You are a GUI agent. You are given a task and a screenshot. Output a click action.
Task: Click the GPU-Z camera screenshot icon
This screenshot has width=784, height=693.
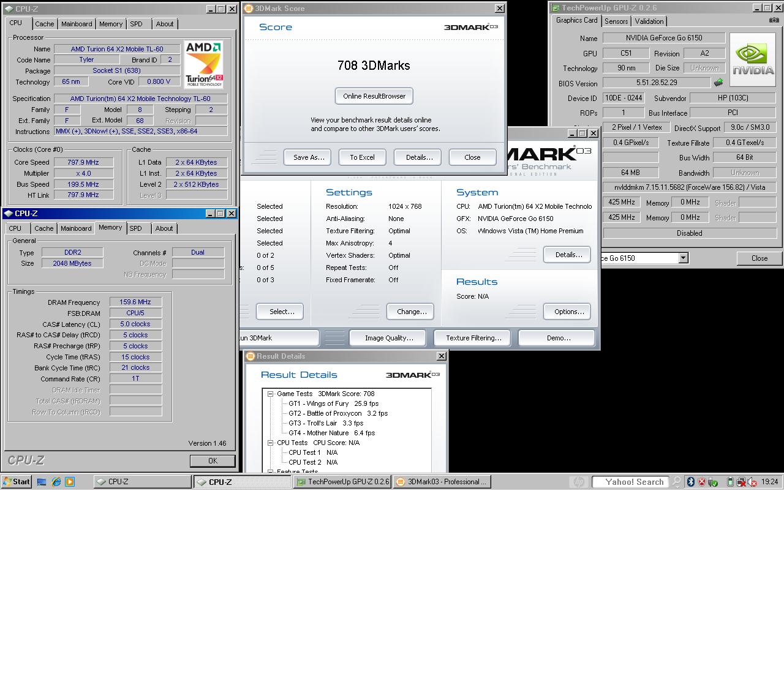point(774,20)
